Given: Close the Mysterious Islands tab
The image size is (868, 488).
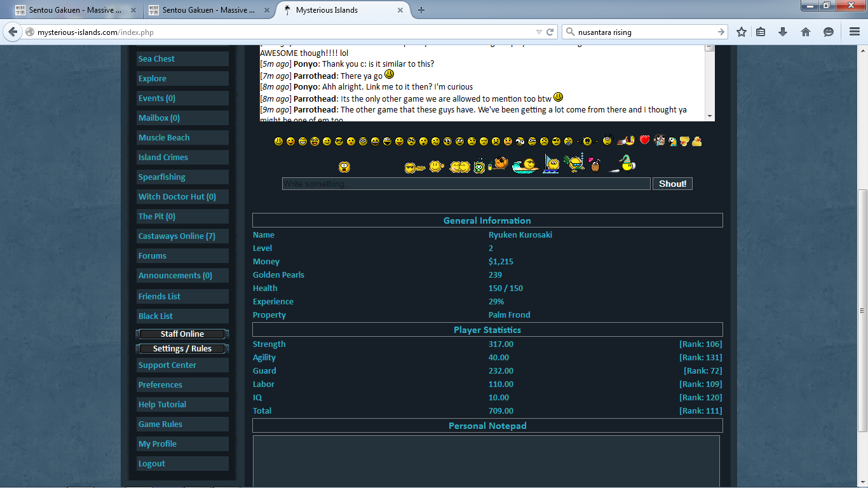Looking at the screenshot, I should point(400,10).
